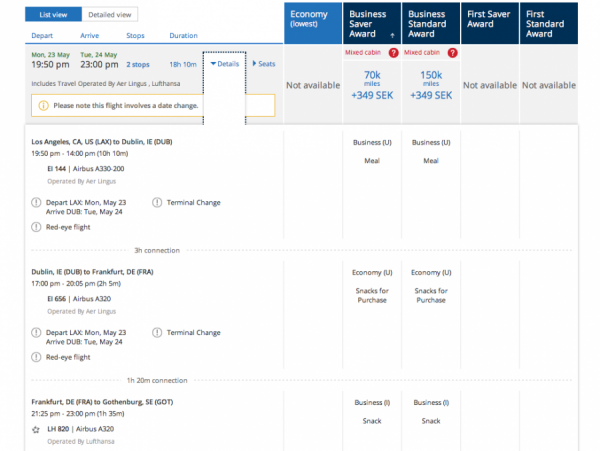Select the 70k miles Business Saver fare
Viewport: 600px width, 451px height.
(372, 82)
